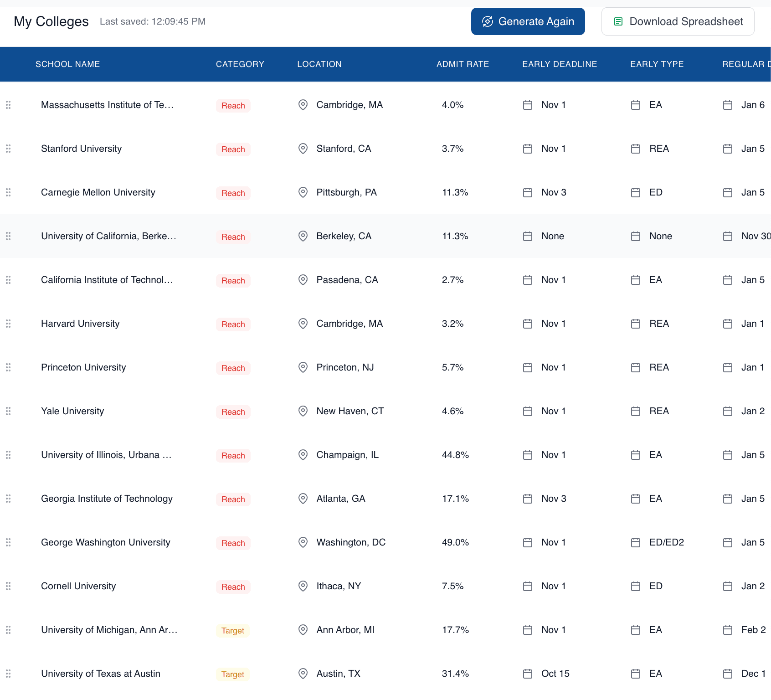This screenshot has width=771, height=700.
Task: Click Download Spreadsheet
Action: [x=678, y=21]
